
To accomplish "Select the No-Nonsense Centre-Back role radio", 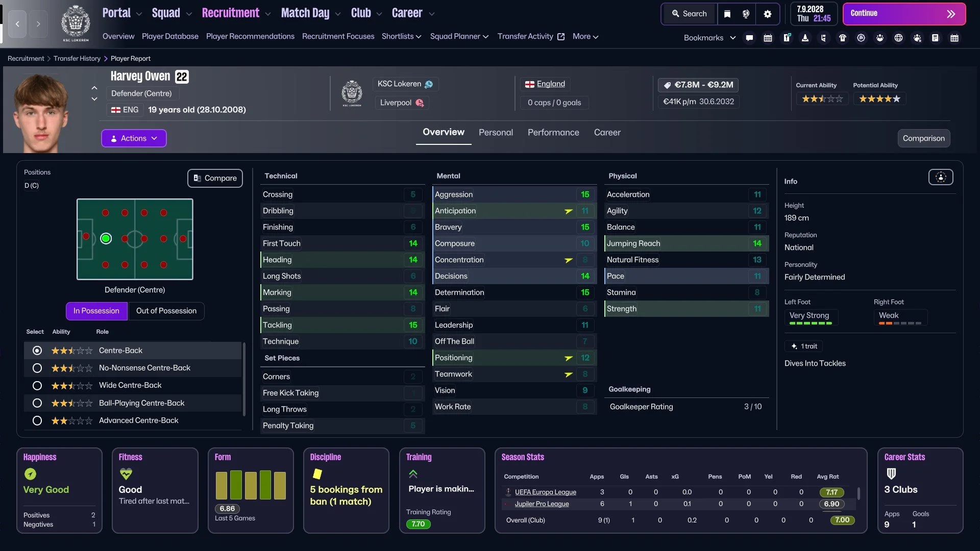I will [37, 368].
